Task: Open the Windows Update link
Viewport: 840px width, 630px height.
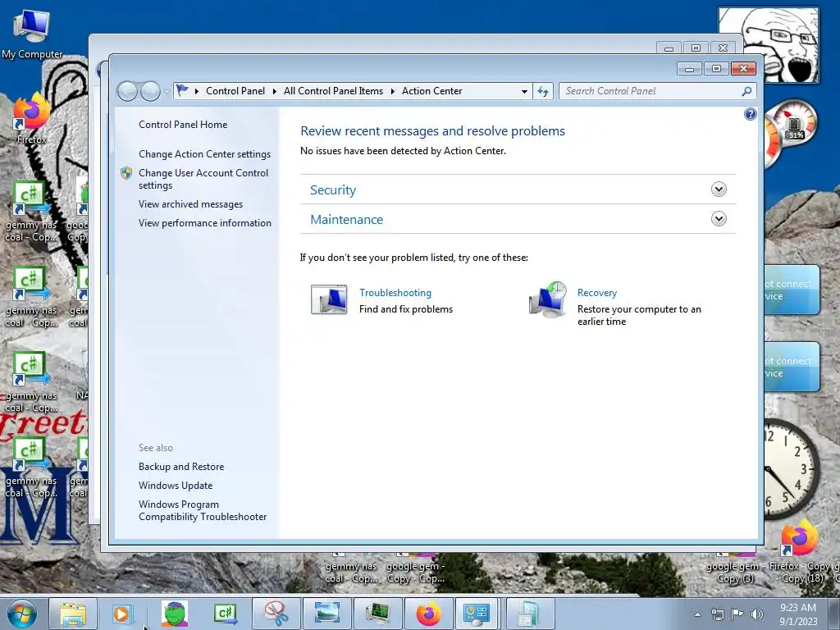Action: (176, 486)
